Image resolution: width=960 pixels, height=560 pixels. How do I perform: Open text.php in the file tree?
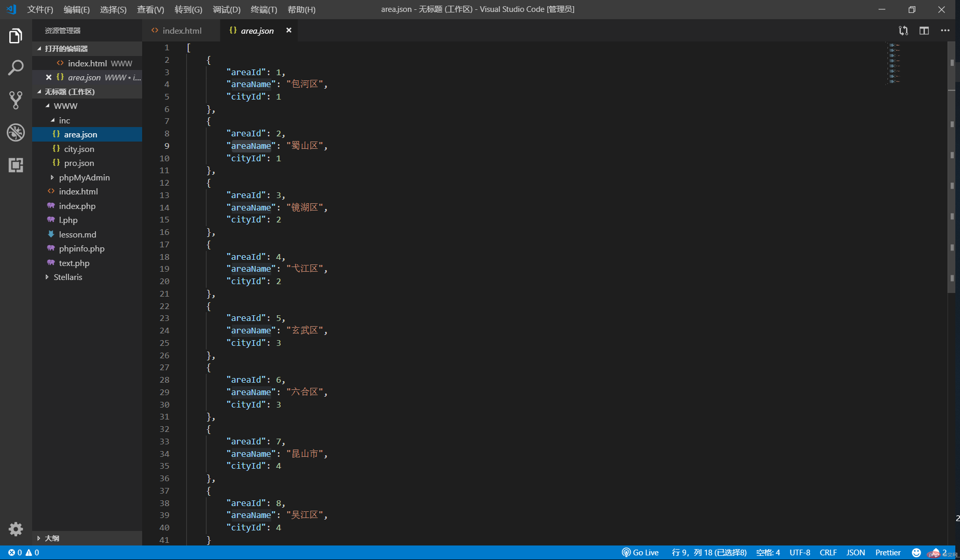point(87,263)
